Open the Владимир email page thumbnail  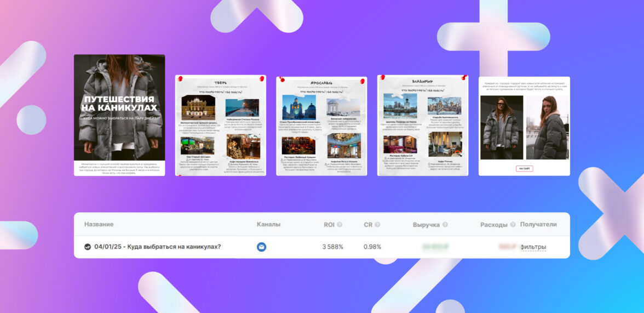tap(423, 126)
